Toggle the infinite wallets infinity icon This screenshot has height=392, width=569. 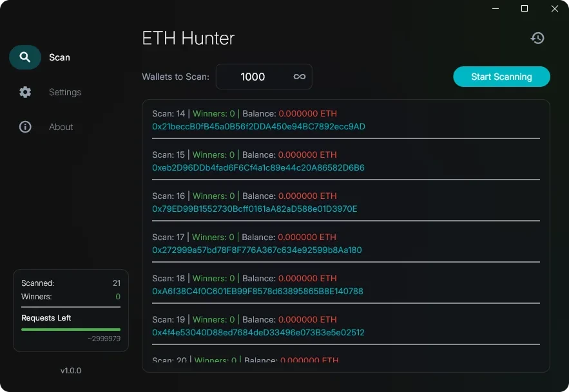pos(300,77)
